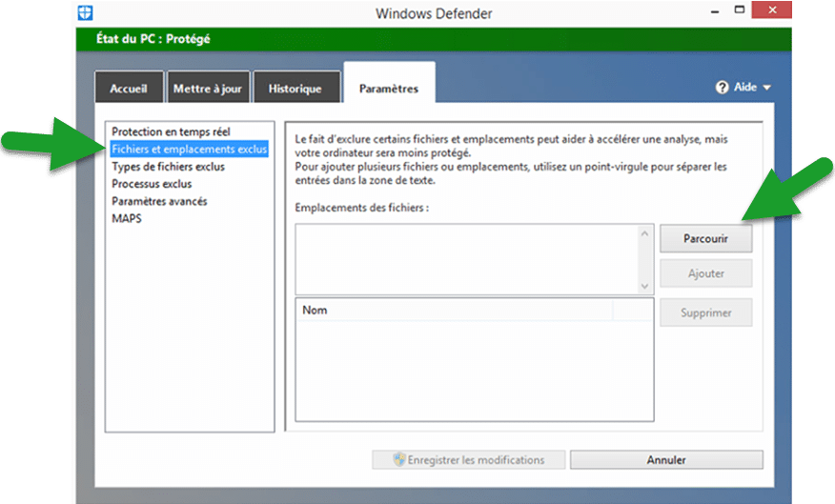Select Types de fichiers exclus
The height and width of the screenshot is (504, 835).
(x=169, y=167)
